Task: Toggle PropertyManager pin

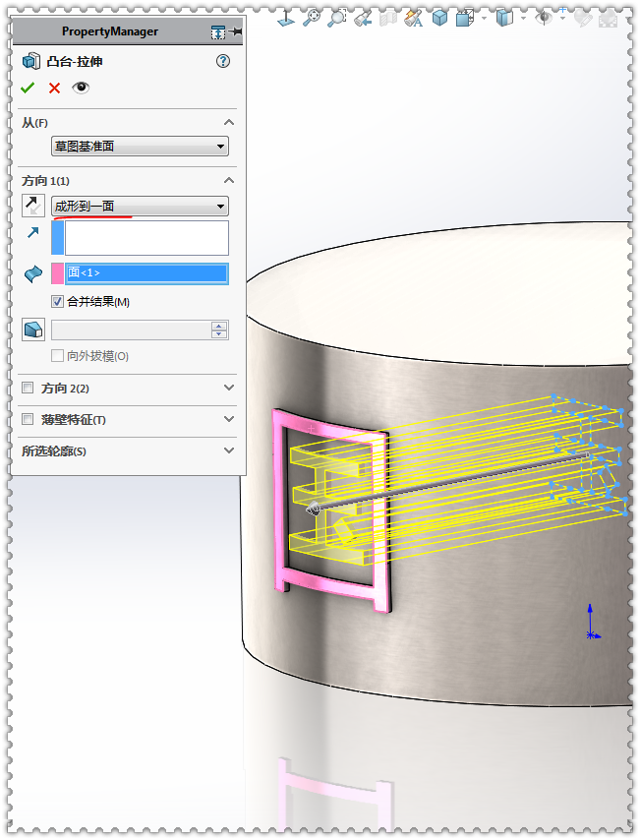Action: pyautogui.click(x=236, y=32)
